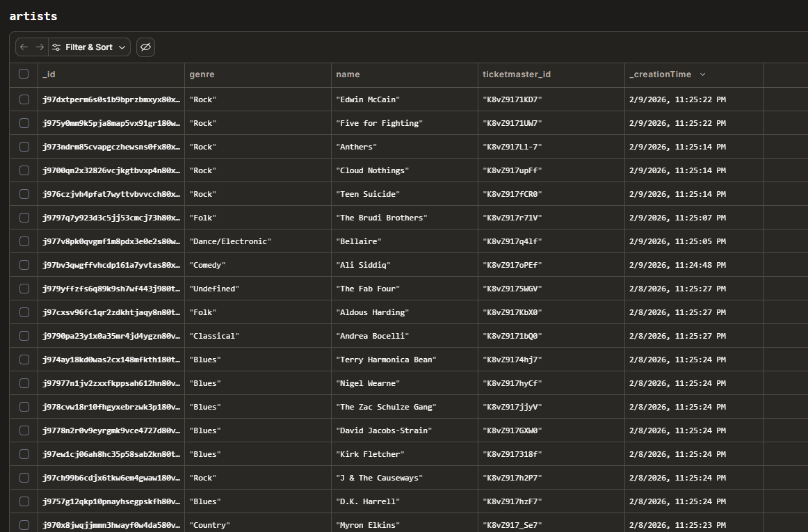Click the _id cell starting with j97dxtperm6s0s1b9
808x532 pixels.
(x=111, y=99)
